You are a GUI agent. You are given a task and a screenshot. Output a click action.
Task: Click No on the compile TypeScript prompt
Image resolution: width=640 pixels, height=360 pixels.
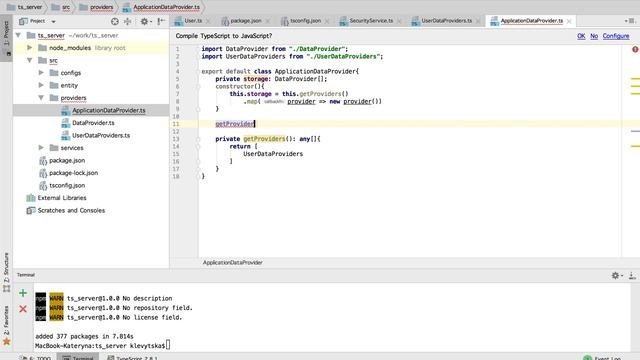(x=594, y=36)
